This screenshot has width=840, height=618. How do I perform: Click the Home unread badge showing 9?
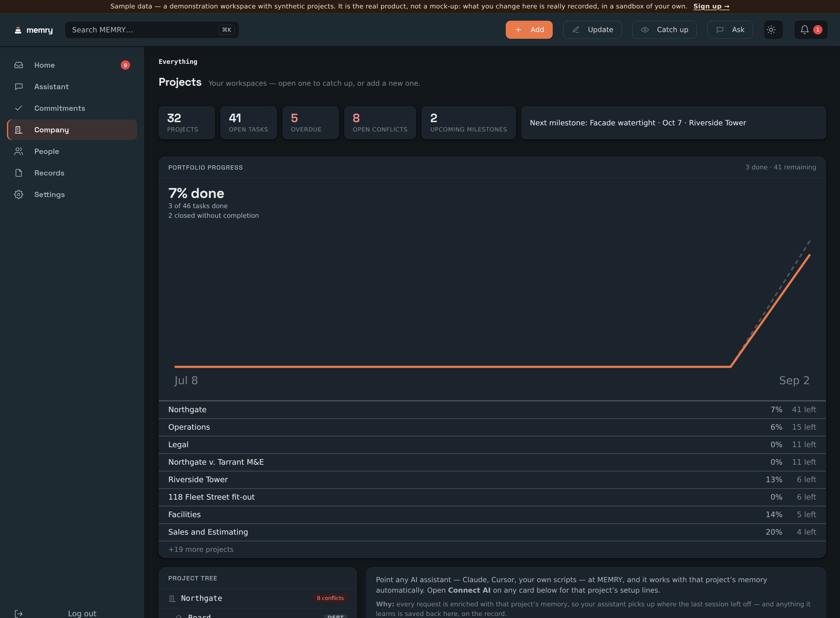pyautogui.click(x=125, y=65)
